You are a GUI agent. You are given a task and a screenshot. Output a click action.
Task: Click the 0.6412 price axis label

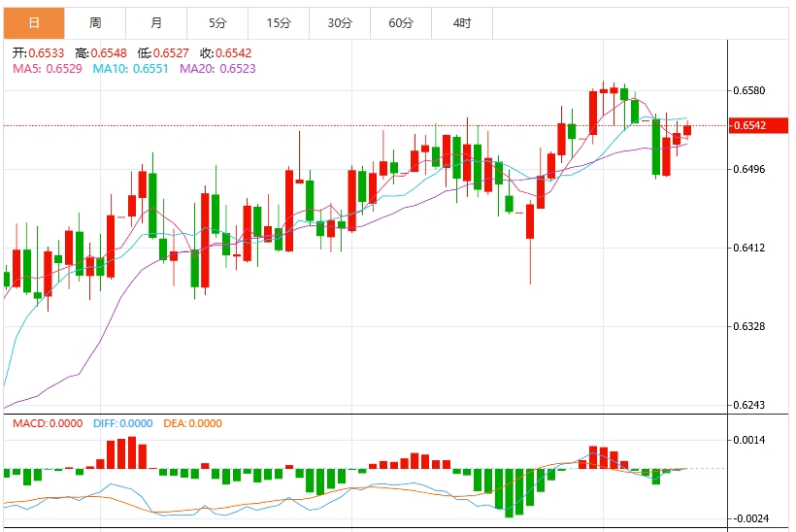[x=749, y=248]
